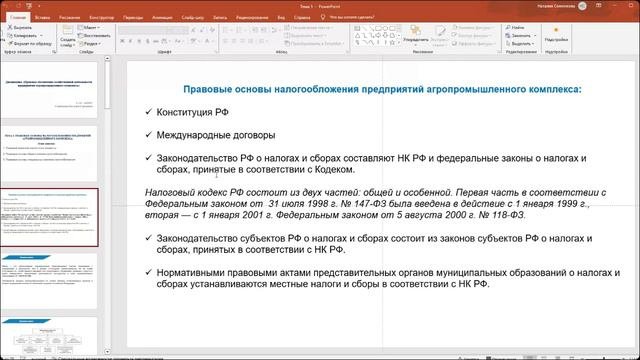The width and height of the screenshot is (640, 360).
Task: Click Decrease font size icon
Action: pyautogui.click(x=202, y=30)
